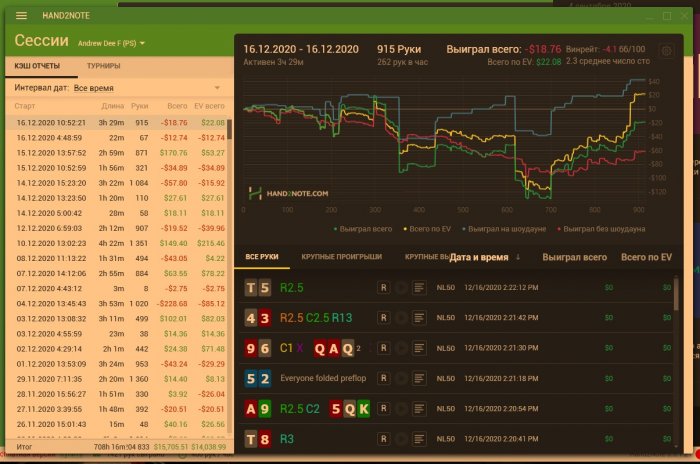Select session 04.12.2020 13:45:43
Screen dimensions: 700x464
pyautogui.click(x=118, y=304)
